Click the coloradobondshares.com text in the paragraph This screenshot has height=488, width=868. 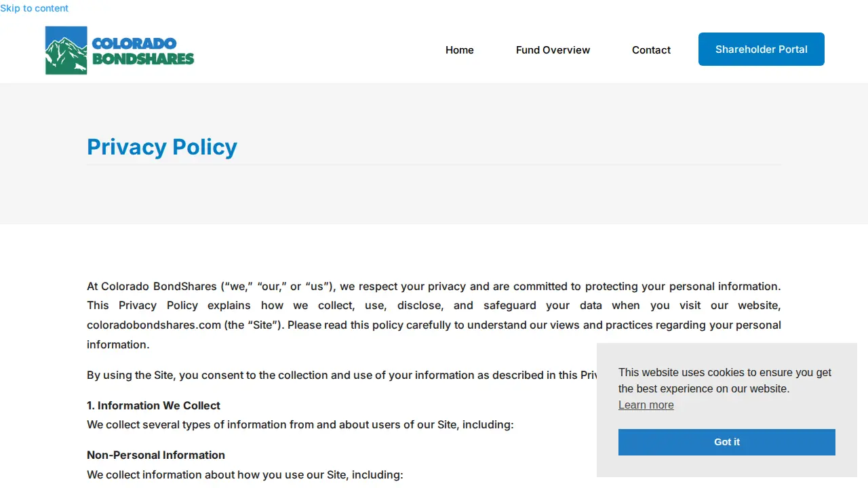pyautogui.click(x=154, y=325)
